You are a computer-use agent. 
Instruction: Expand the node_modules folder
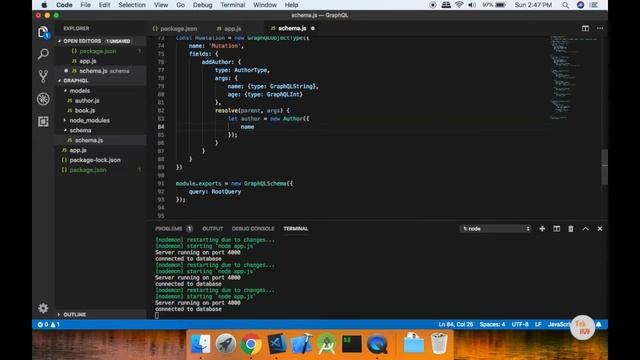click(x=89, y=120)
